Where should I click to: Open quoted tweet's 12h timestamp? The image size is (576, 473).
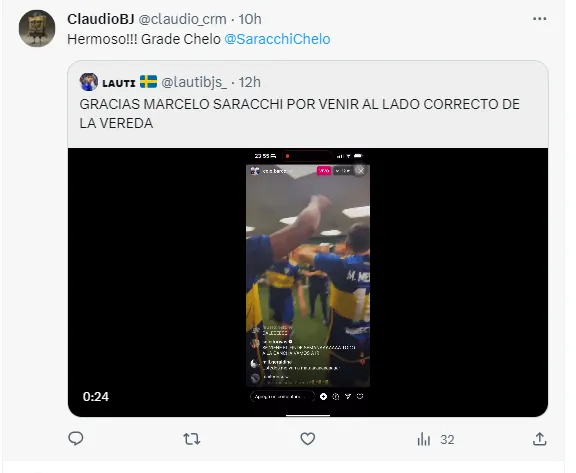click(x=250, y=82)
